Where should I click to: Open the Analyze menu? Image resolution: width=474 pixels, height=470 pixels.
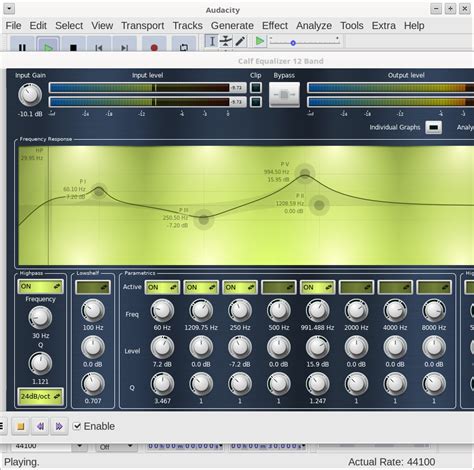click(314, 26)
